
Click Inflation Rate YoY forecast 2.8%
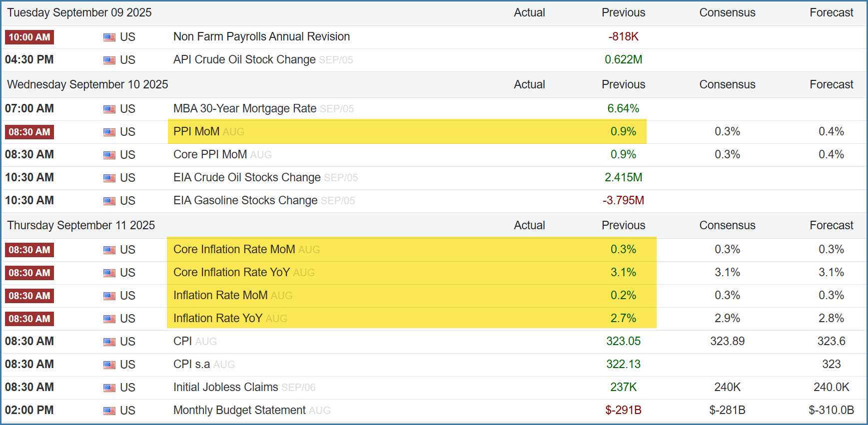(x=832, y=318)
